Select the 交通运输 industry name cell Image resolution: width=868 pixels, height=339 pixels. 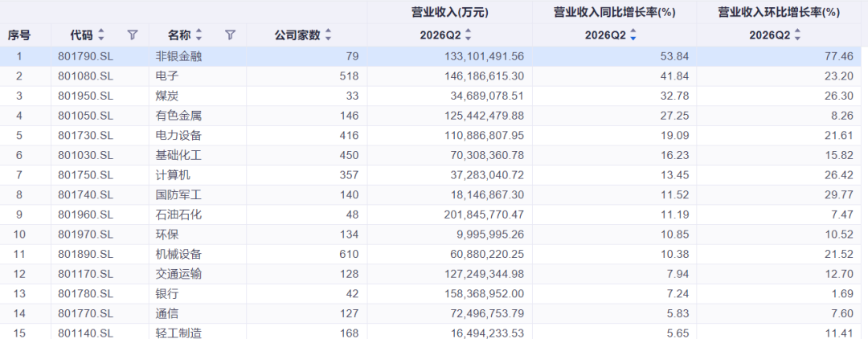pyautogui.click(x=178, y=274)
